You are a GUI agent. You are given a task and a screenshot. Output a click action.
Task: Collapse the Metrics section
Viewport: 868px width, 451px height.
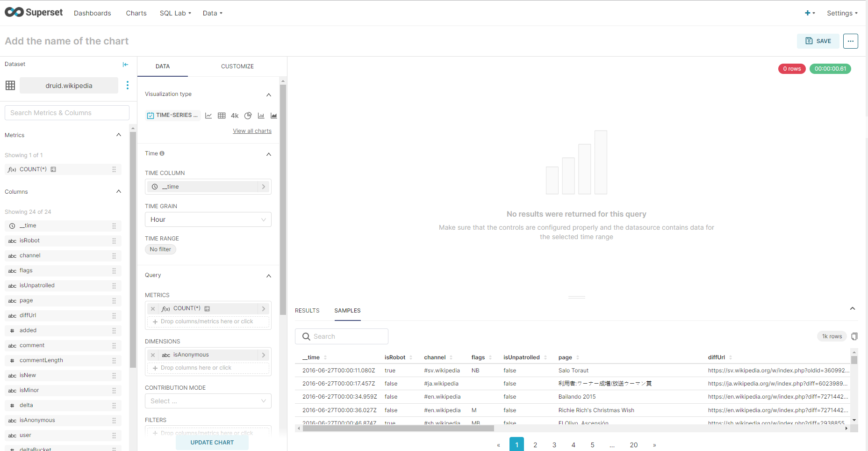coord(119,135)
